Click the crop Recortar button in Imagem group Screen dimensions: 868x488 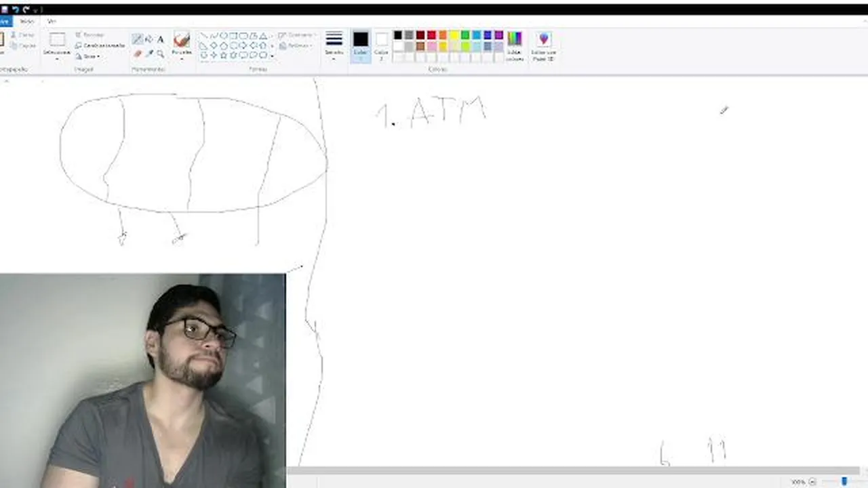90,35
